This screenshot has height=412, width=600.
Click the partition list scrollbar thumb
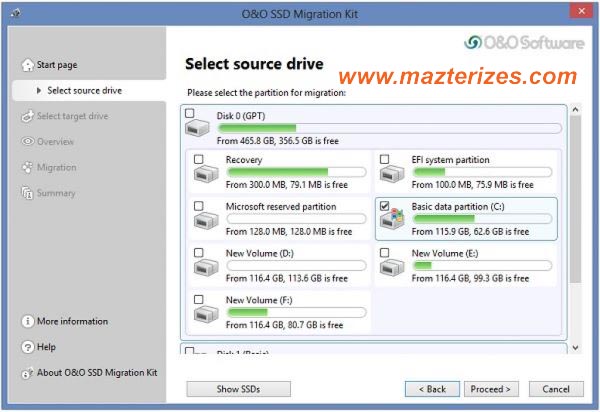pyautogui.click(x=575, y=199)
